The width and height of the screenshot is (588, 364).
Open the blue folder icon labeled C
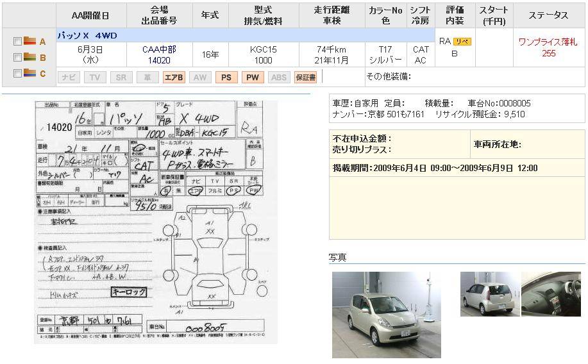point(29,73)
